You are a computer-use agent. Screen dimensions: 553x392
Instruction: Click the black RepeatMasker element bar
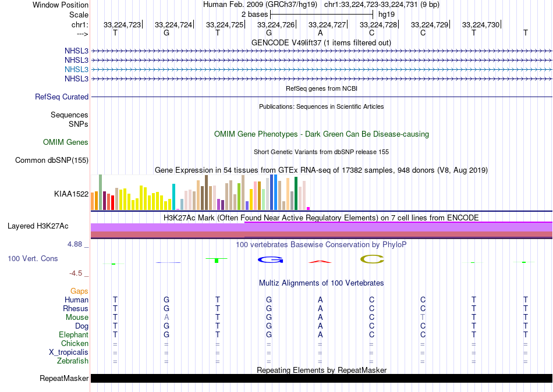[x=321, y=379]
